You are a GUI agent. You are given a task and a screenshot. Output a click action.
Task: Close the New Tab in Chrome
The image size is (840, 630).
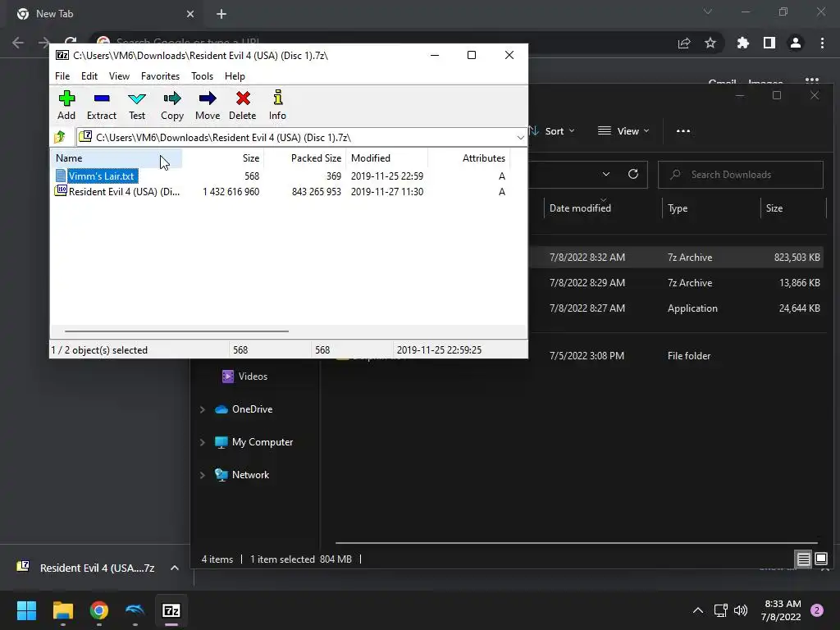pyautogui.click(x=190, y=14)
